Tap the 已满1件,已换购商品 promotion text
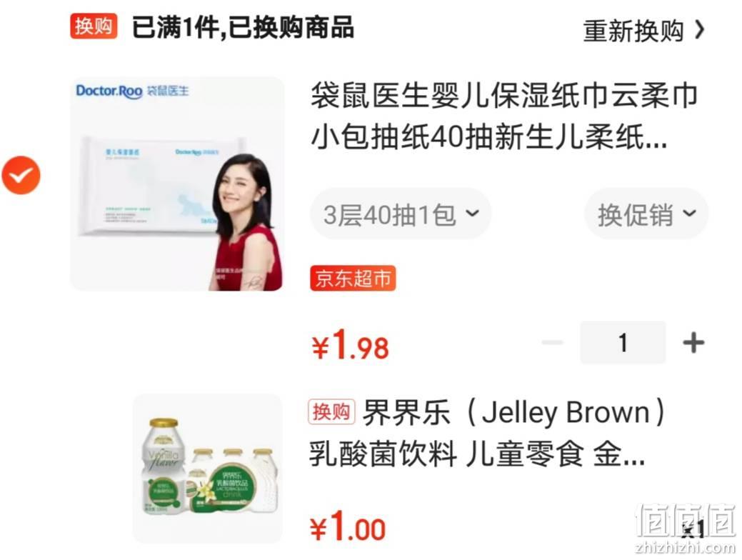 243,27
